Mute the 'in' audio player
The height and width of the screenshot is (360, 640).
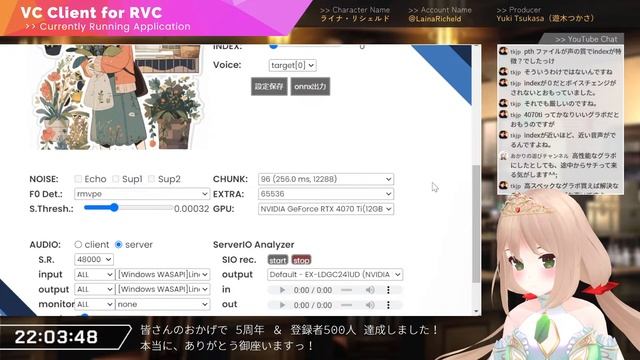point(370,290)
